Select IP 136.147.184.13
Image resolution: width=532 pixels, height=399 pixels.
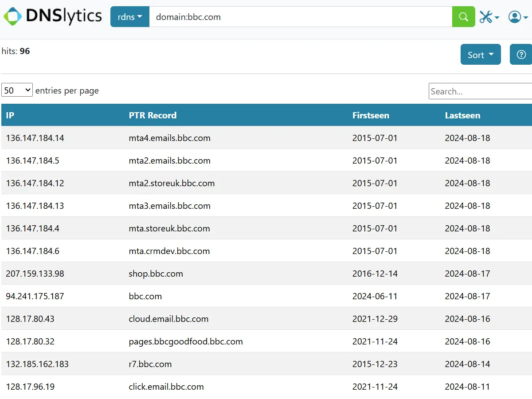pyautogui.click(x=35, y=206)
